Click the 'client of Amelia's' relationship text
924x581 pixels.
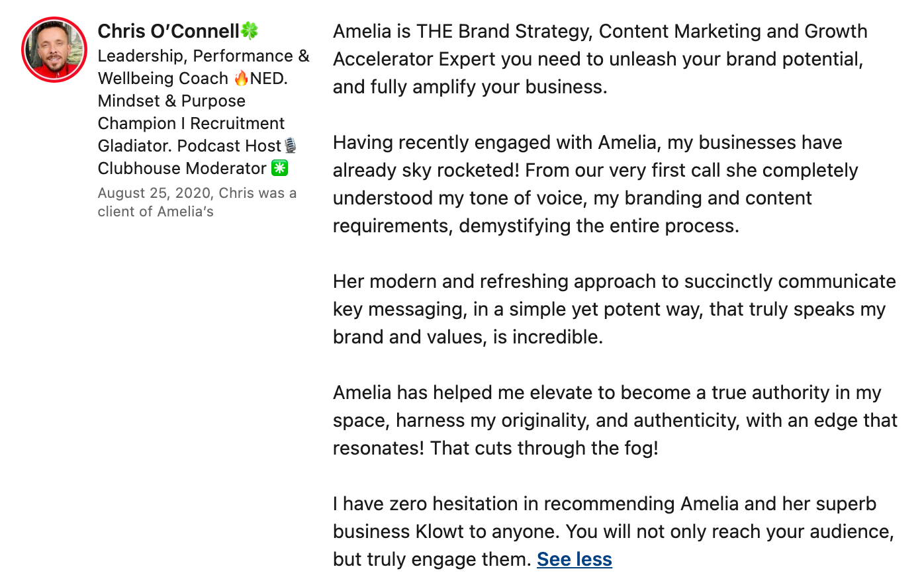point(156,212)
